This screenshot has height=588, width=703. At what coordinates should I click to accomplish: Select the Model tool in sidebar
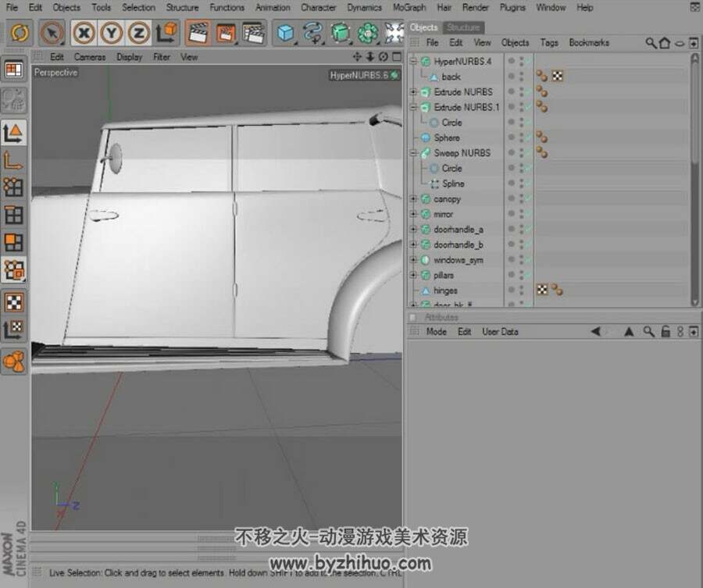coord(14,133)
